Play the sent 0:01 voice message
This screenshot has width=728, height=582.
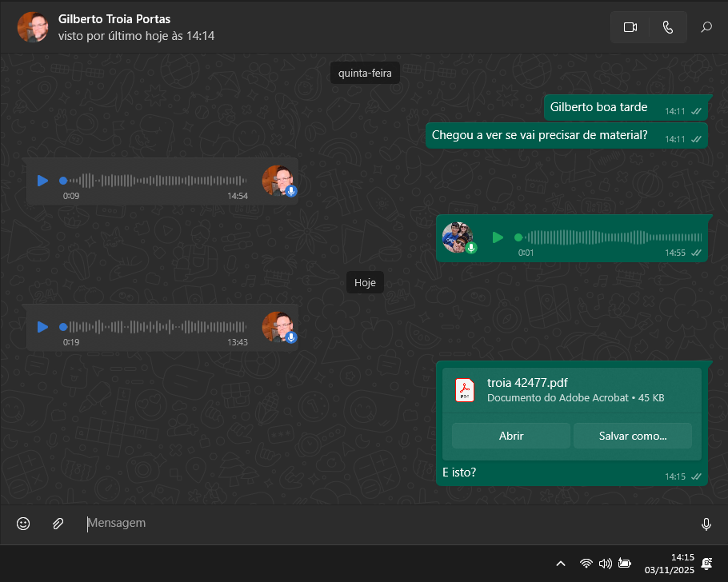(x=498, y=237)
